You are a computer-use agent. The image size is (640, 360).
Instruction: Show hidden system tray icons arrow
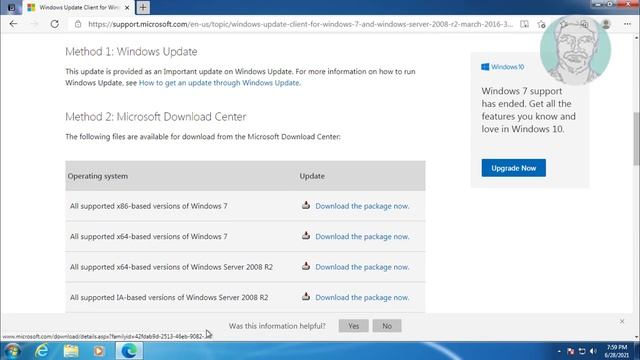click(x=559, y=351)
